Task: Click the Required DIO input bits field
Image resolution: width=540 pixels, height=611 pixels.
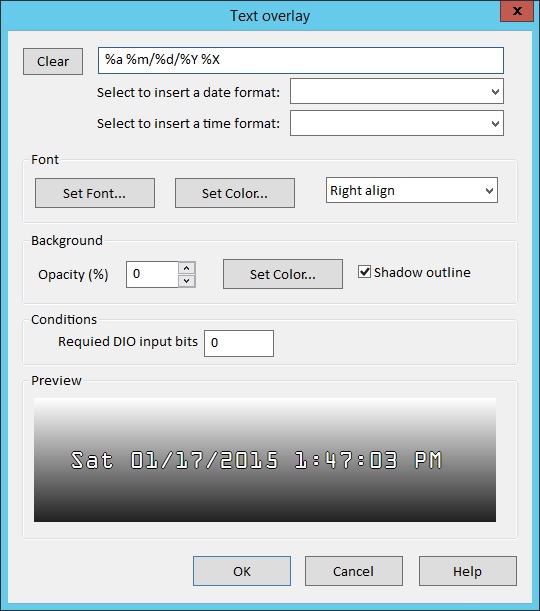Action: coord(239,343)
